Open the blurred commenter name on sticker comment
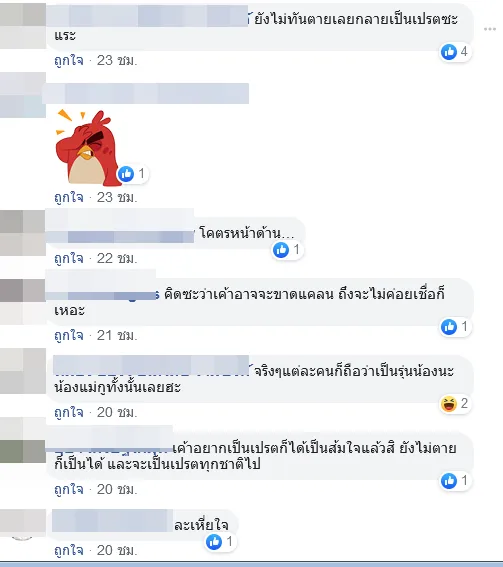503x567 pixels. 146,93
